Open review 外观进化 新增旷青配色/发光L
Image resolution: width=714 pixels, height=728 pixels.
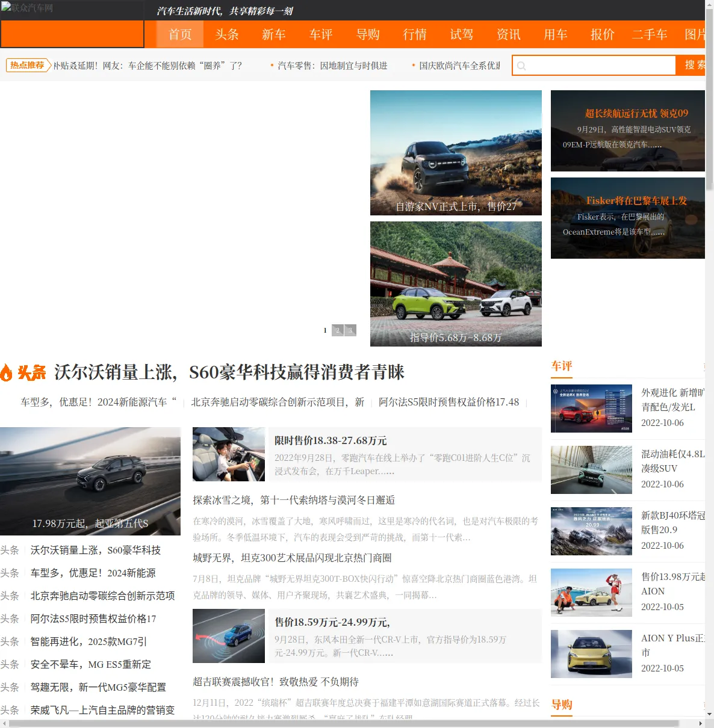pos(672,399)
